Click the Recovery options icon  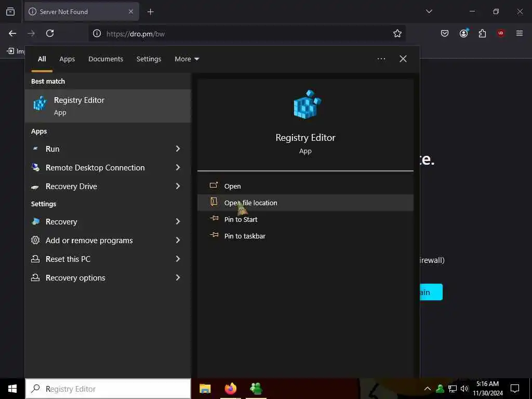[35, 277]
